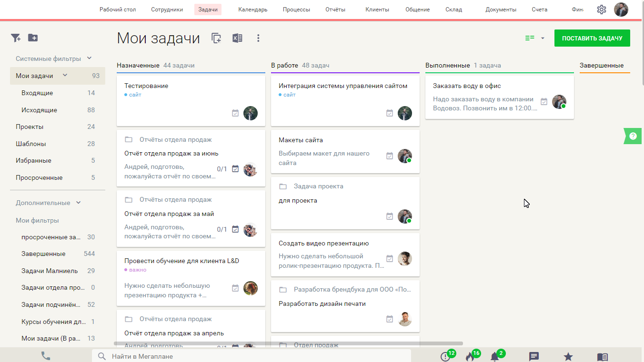Open the Сотрудники section

click(x=167, y=9)
